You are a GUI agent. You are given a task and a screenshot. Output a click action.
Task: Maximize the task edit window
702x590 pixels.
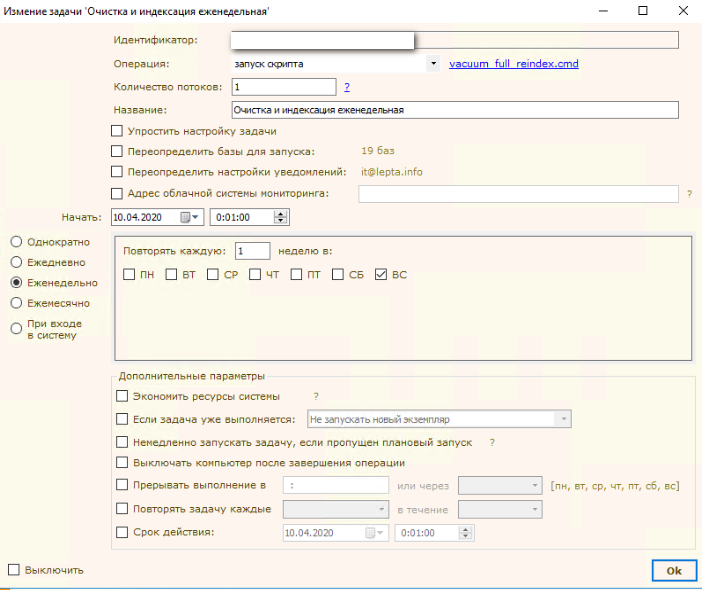(x=642, y=11)
